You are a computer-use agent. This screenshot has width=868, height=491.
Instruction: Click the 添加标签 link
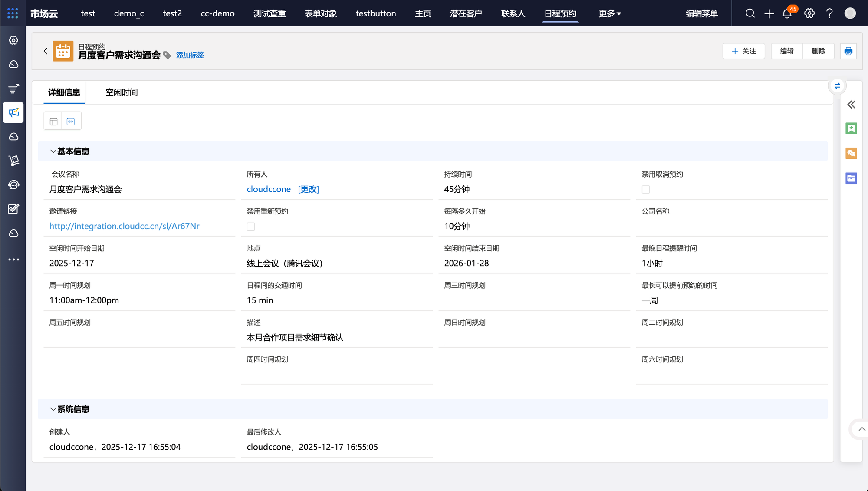click(190, 55)
